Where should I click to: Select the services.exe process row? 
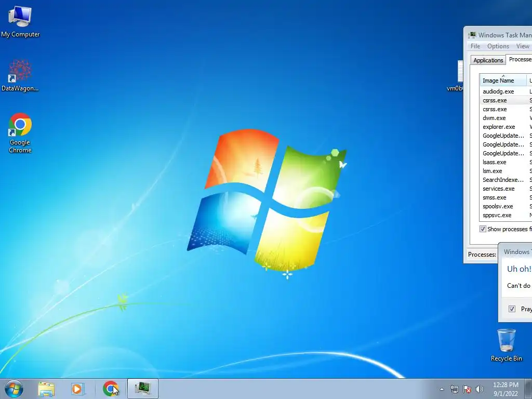tap(506, 189)
